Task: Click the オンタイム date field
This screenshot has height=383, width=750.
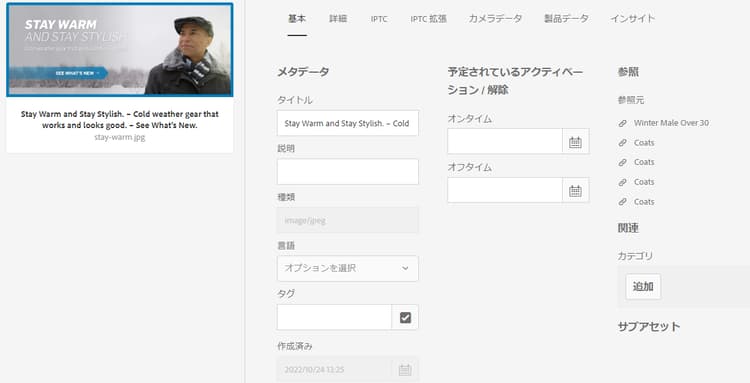Action: pos(505,142)
